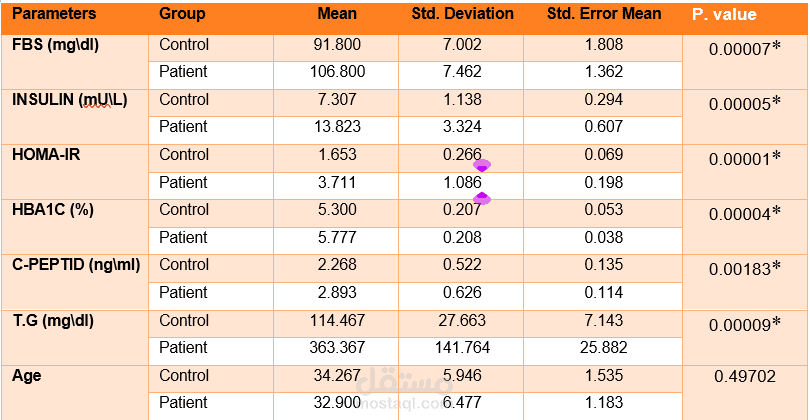This screenshot has width=810, height=420.
Task: Click the insulin patient deviation 3.324
Action: [x=462, y=127]
